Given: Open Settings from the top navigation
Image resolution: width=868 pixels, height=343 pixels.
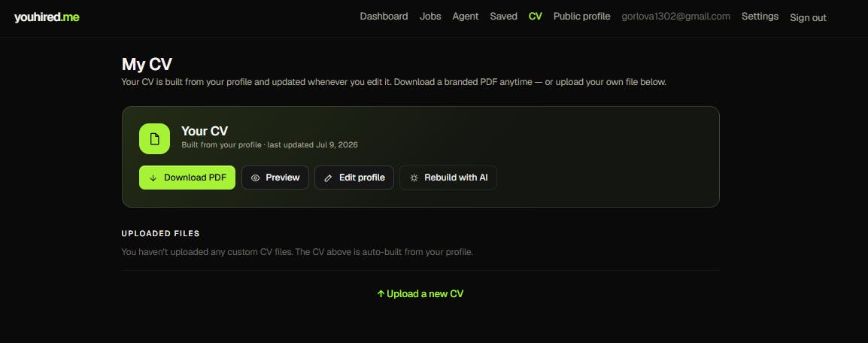Looking at the screenshot, I should (x=760, y=17).
